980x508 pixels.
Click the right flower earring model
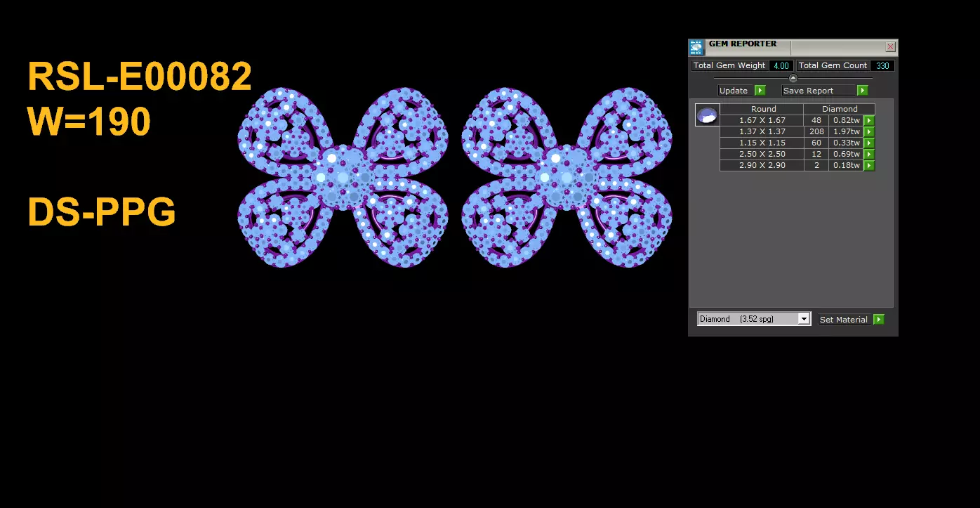tap(567, 177)
